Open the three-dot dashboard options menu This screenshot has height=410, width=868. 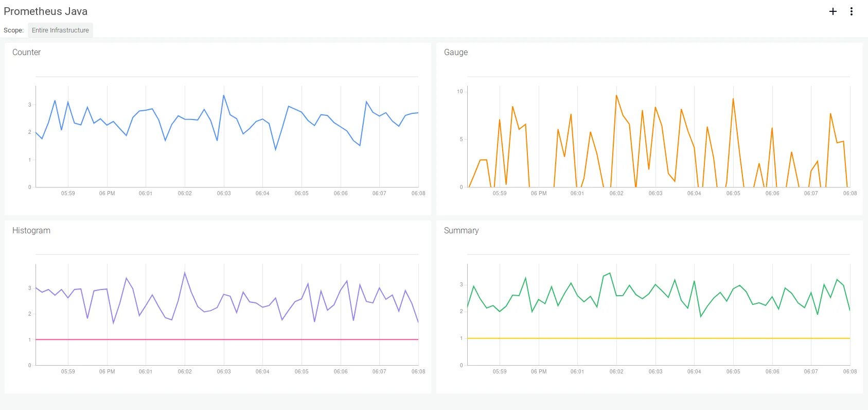coord(852,11)
